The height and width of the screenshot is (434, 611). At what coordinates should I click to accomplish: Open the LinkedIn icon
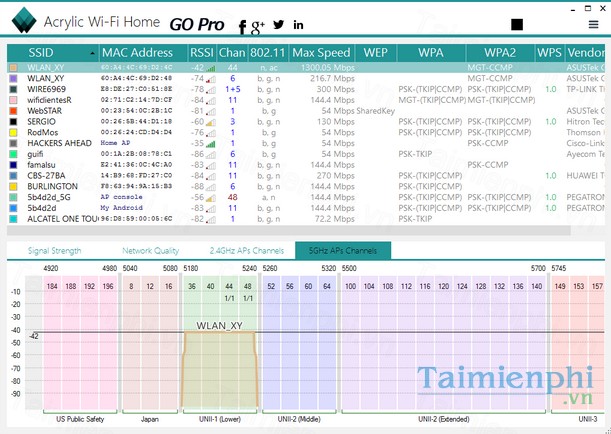[x=298, y=25]
